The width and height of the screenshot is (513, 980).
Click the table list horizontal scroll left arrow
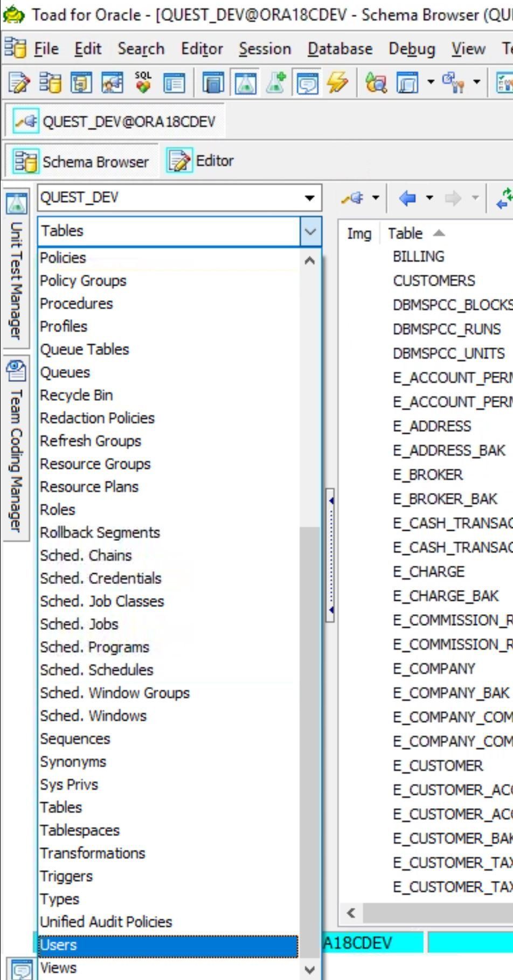[351, 913]
